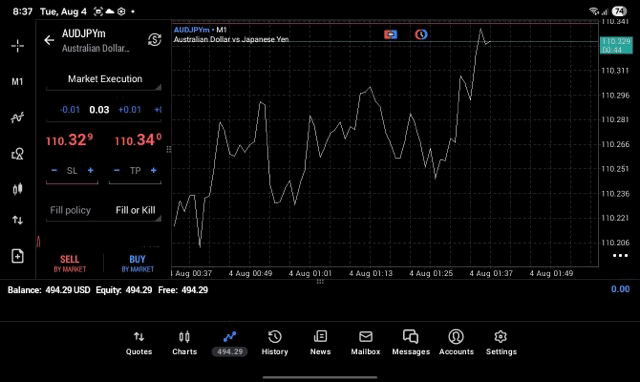Decrease volume by 0.01
640x382 pixels.
click(x=70, y=110)
